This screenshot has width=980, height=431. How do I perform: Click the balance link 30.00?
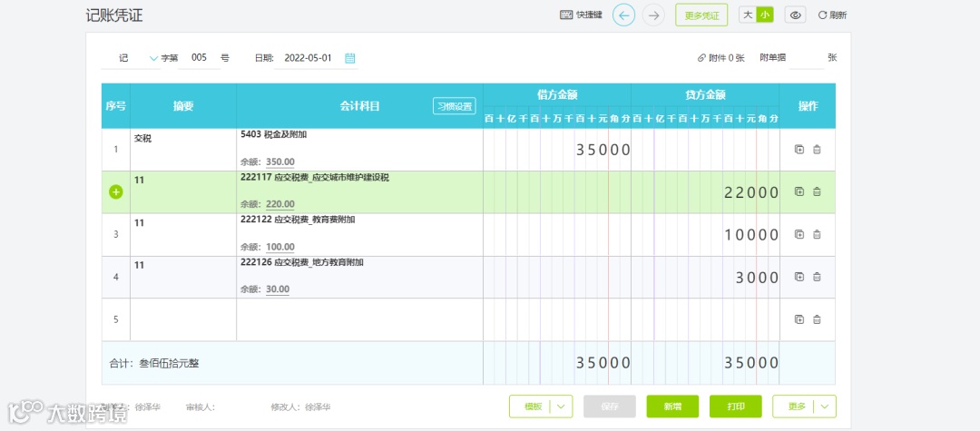pyautogui.click(x=278, y=289)
